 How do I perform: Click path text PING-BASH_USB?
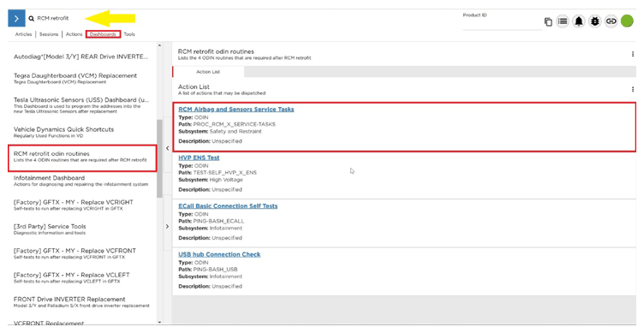215,270
